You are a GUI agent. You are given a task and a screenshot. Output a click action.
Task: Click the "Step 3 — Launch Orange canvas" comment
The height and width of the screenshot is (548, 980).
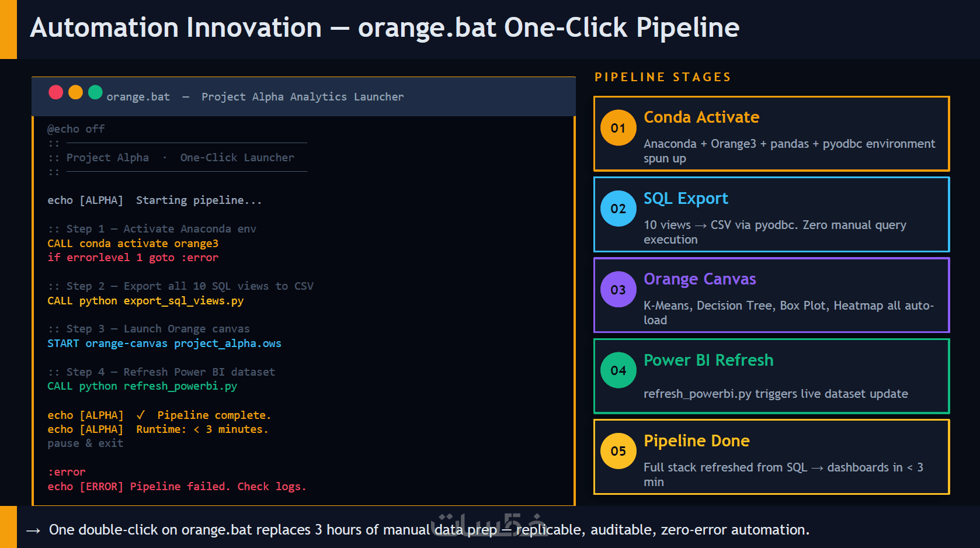pos(148,329)
